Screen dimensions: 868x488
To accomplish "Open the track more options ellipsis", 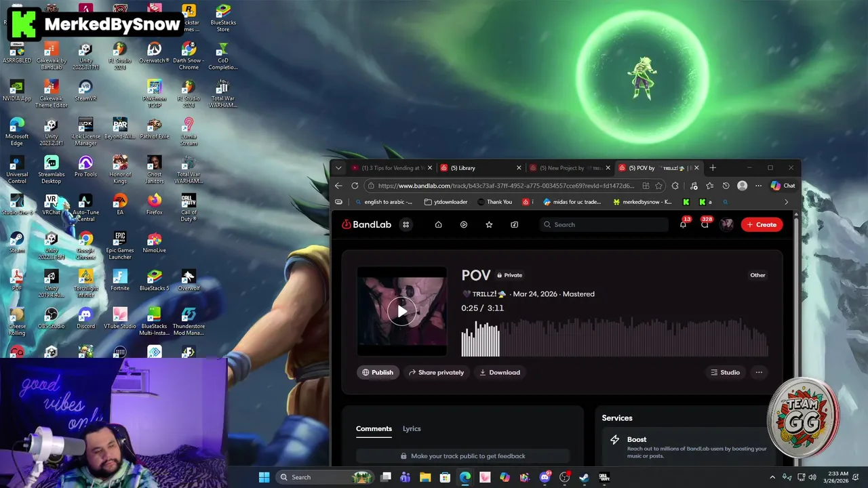I will (759, 372).
